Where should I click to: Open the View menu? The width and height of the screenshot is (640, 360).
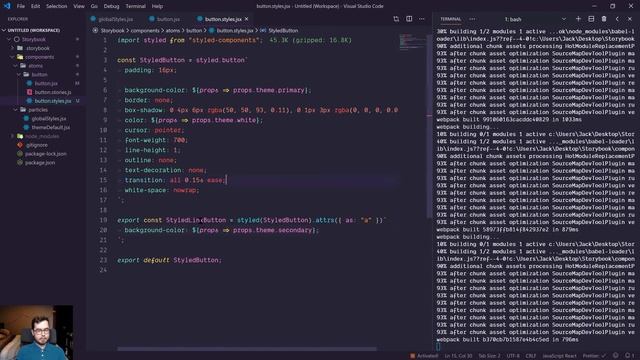pos(79,6)
